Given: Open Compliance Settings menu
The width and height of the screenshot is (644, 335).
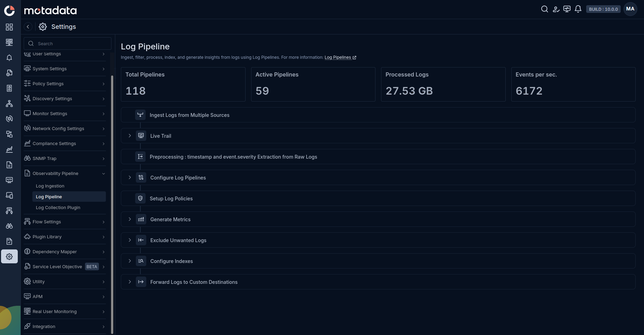Looking at the screenshot, I should pos(65,144).
